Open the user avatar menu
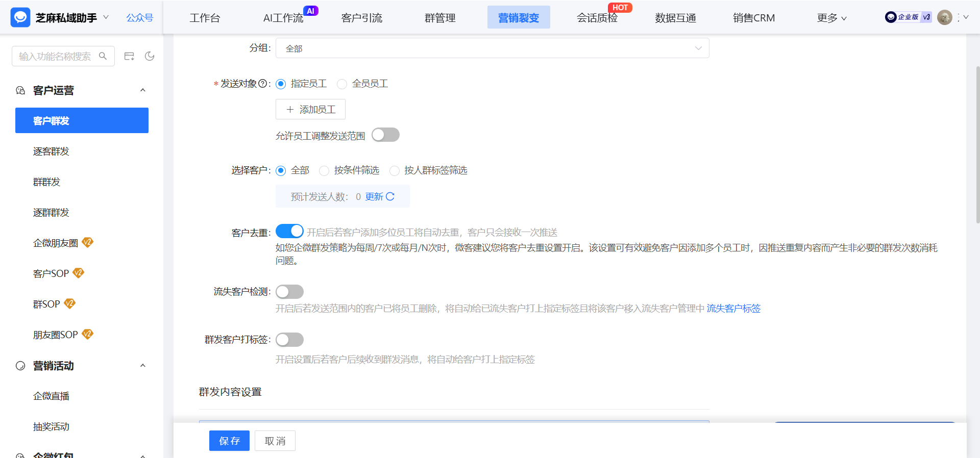Screen dimensions: 980x458 pos(945,17)
